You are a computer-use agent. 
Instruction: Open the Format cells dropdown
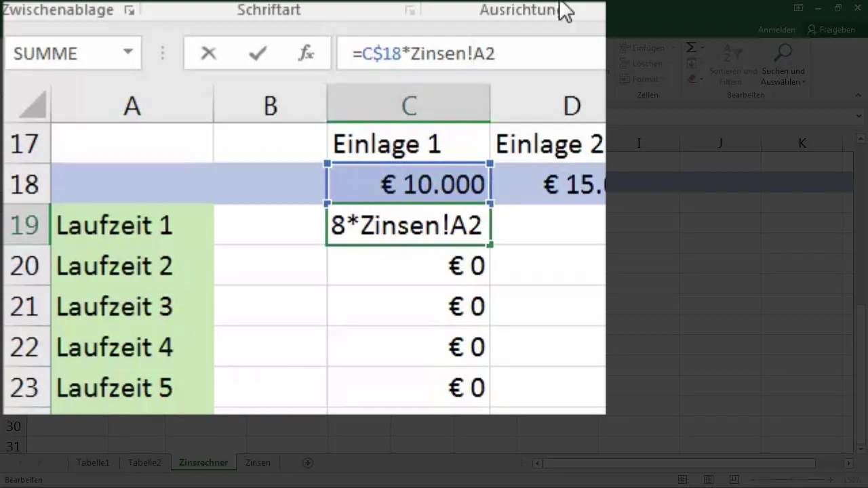[x=642, y=79]
